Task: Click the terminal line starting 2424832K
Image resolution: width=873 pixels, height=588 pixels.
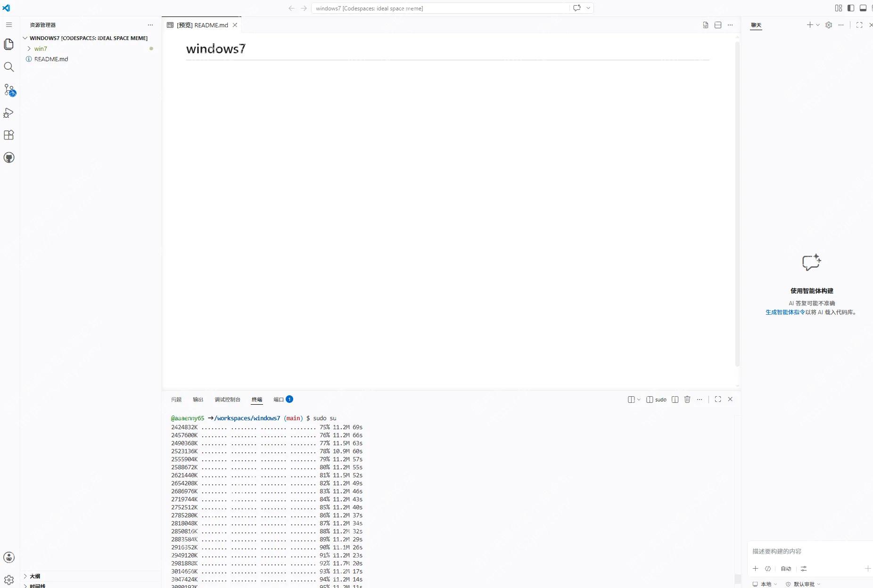Action: tap(267, 427)
